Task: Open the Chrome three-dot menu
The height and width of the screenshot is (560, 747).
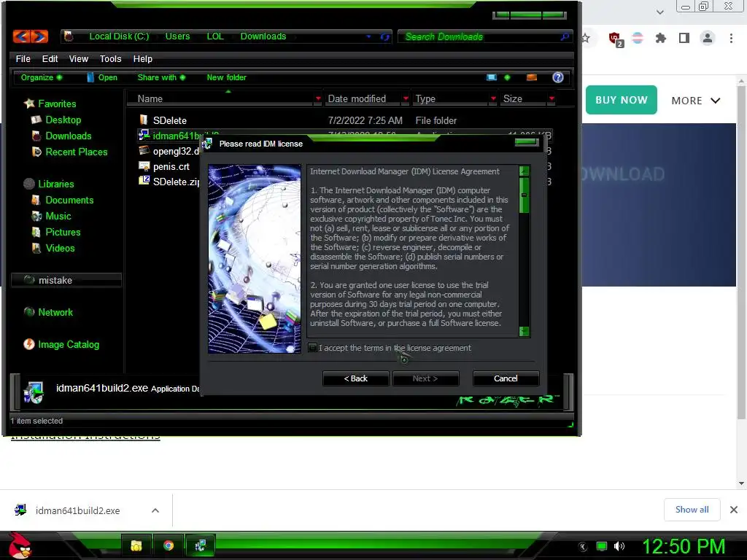Action: coord(731,38)
